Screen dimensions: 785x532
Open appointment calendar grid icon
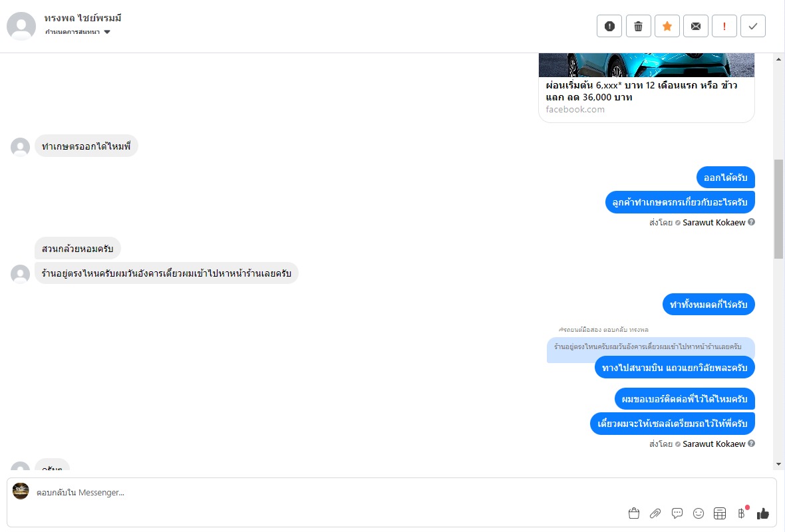[720, 513]
